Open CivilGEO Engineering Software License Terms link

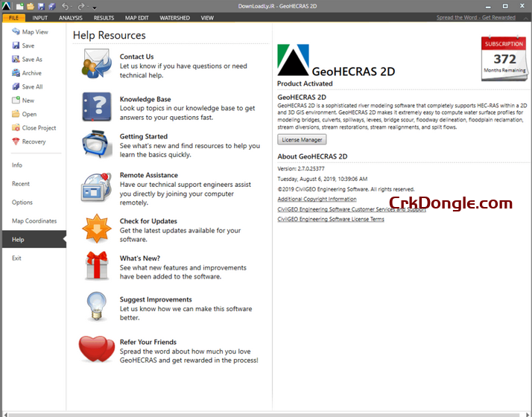(x=331, y=219)
